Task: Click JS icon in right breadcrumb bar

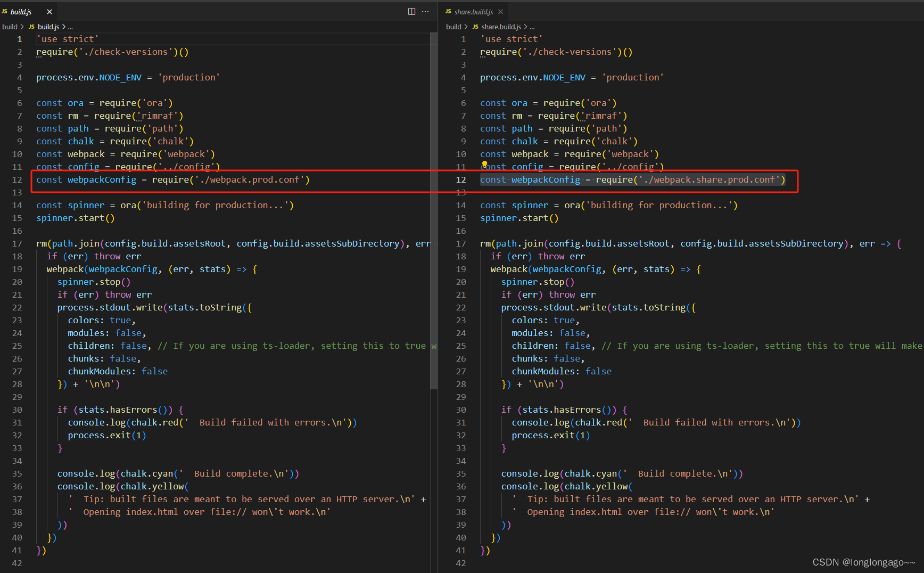Action: [475, 27]
